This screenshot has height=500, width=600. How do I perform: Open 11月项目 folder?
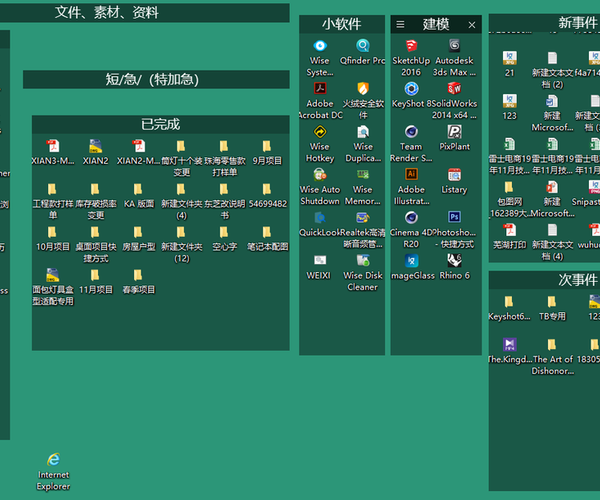click(96, 275)
